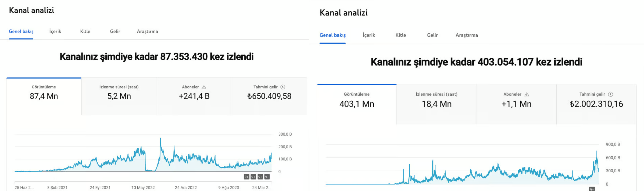Open the +241,4 B Aboneler card

pyautogui.click(x=194, y=96)
